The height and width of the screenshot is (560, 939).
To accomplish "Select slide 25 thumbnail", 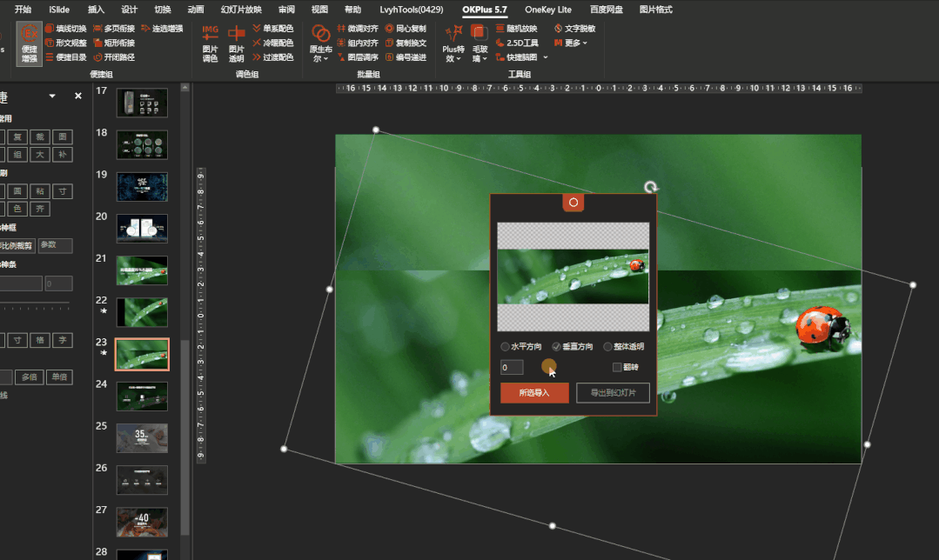I will [142, 438].
